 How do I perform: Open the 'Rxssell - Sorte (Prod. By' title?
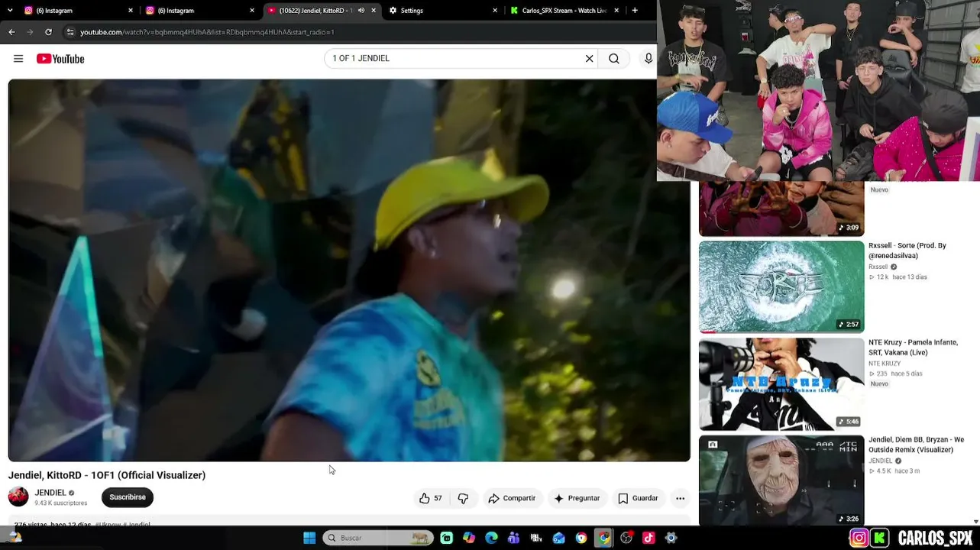tap(907, 251)
